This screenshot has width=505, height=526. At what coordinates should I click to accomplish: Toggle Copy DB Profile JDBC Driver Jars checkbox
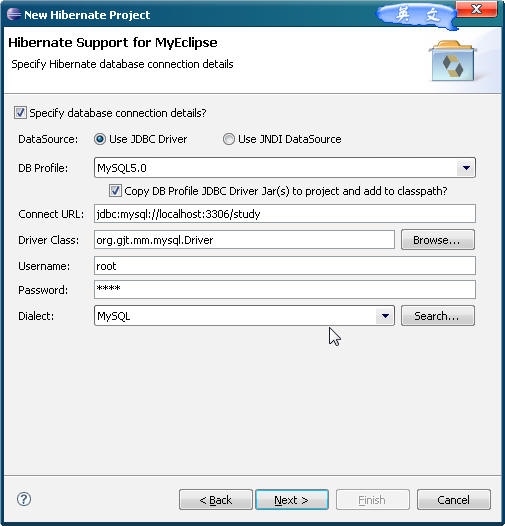115,191
